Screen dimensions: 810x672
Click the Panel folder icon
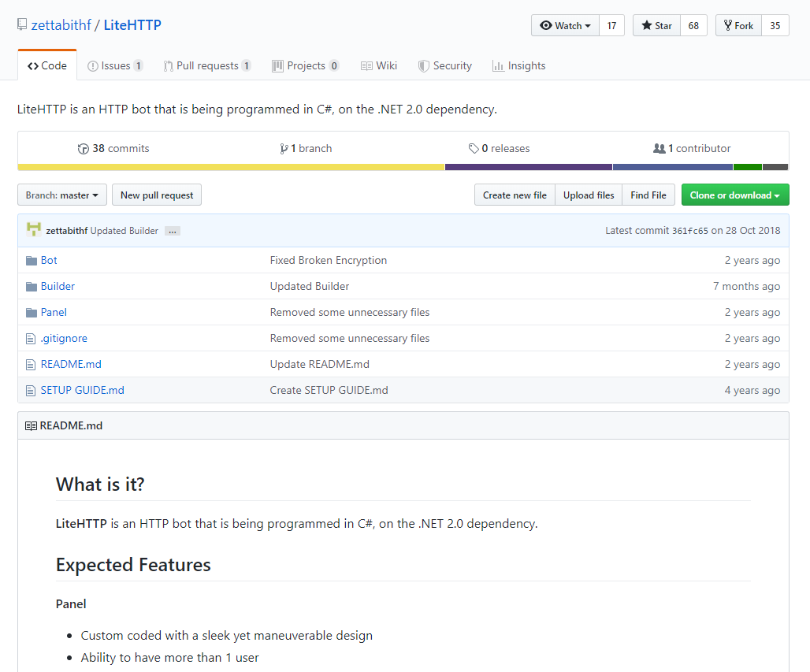[x=32, y=313]
